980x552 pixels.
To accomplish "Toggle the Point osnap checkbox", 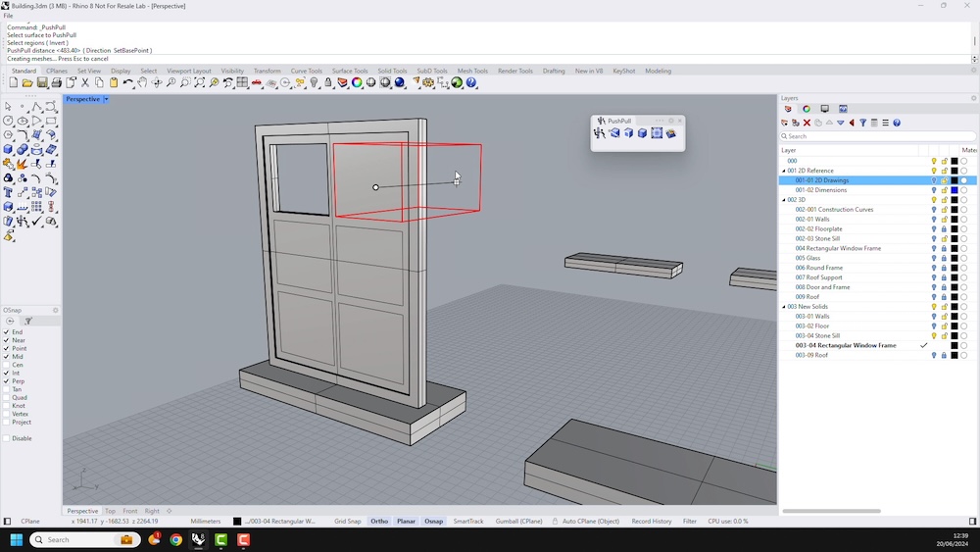I will (x=6, y=348).
